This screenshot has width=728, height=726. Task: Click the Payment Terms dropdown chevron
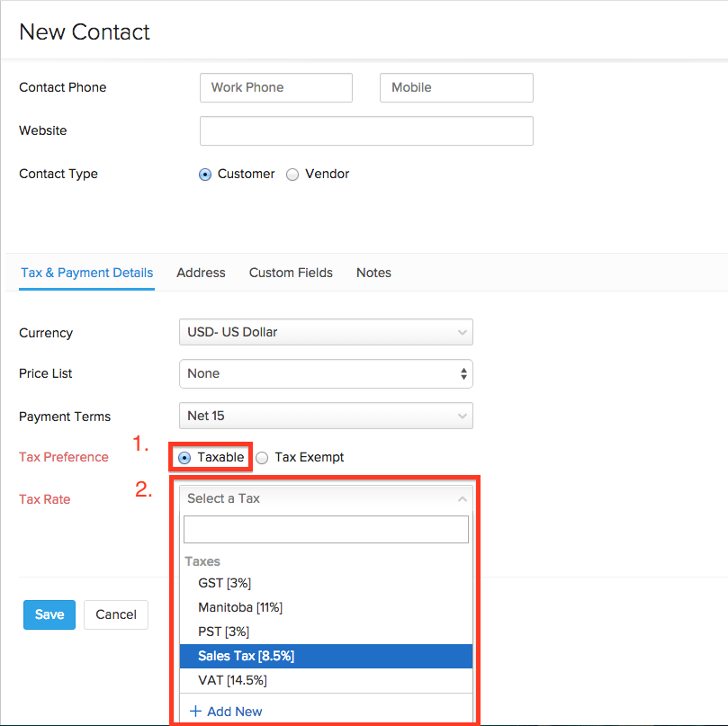point(462,416)
